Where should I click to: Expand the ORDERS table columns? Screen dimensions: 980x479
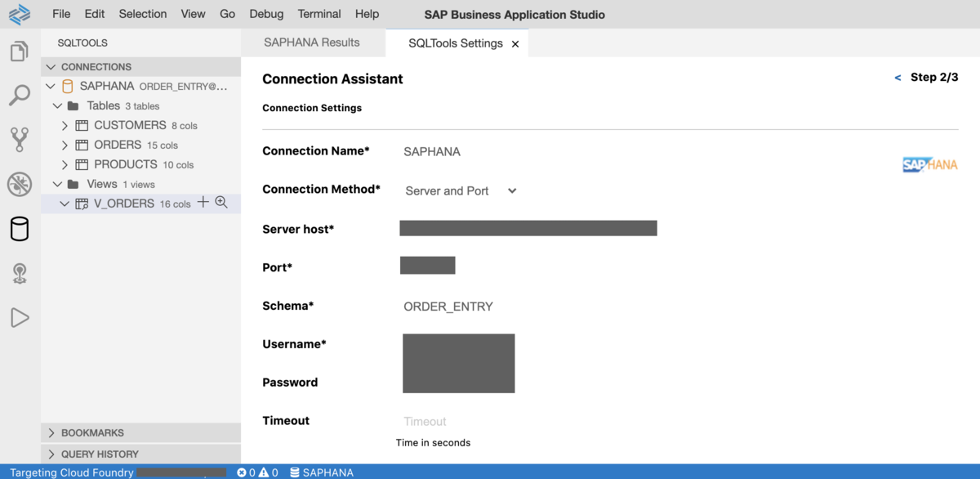point(65,145)
